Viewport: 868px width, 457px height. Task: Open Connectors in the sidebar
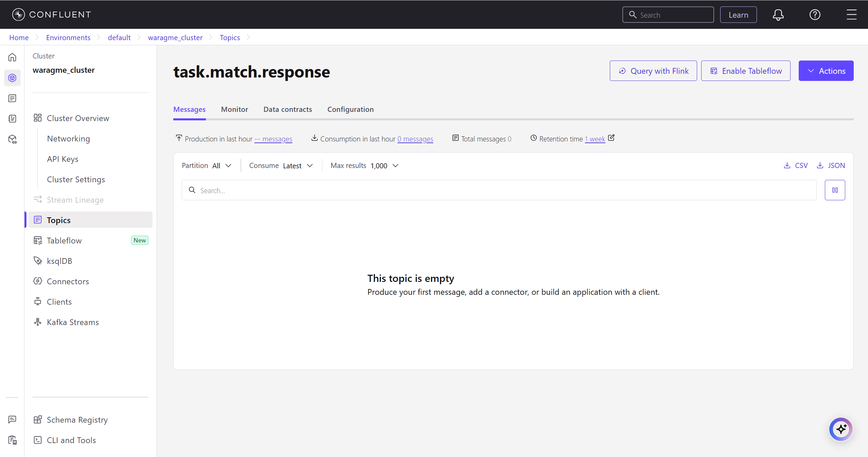pos(68,281)
